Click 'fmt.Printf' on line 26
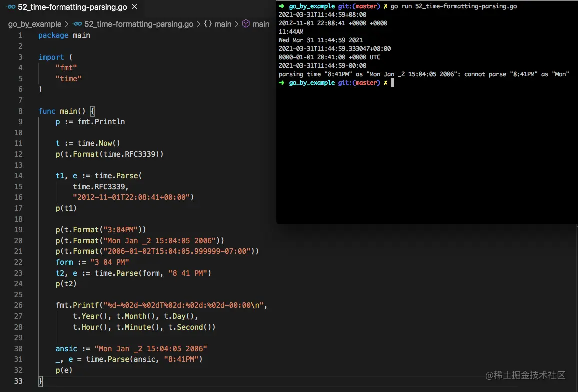The image size is (578, 392). [77, 305]
